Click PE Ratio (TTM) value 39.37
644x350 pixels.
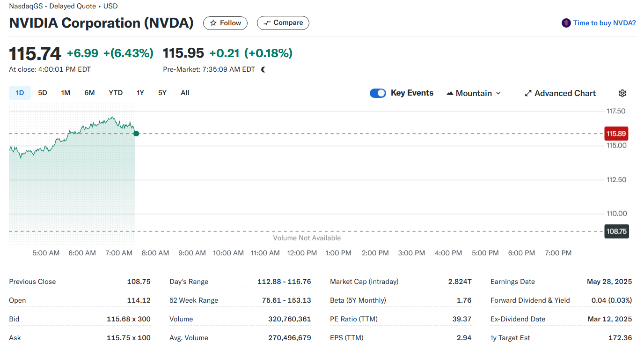pyautogui.click(x=462, y=319)
